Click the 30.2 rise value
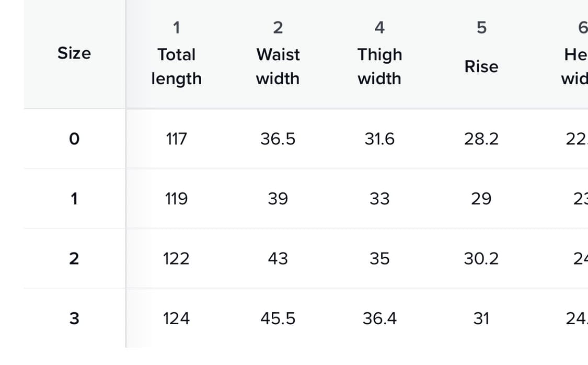Image resolution: width=588 pixels, height=365 pixels. (481, 258)
